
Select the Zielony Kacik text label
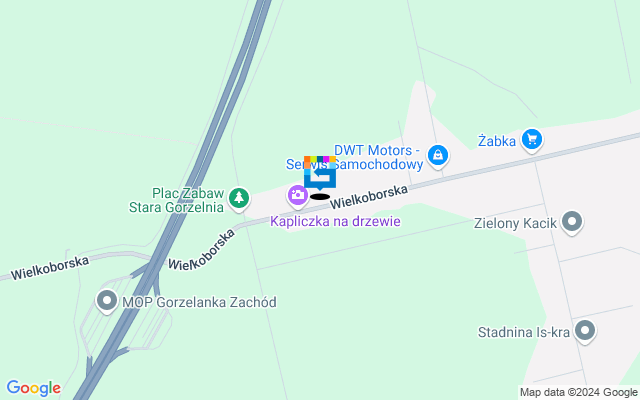point(515,223)
